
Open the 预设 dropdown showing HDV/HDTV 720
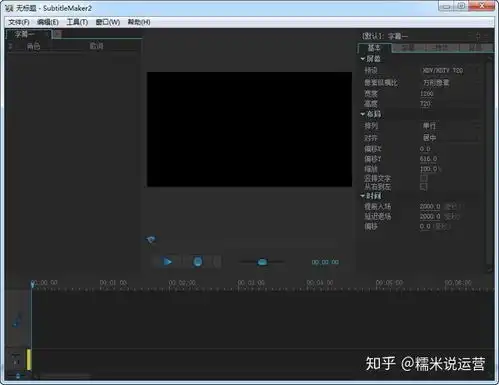449,70
